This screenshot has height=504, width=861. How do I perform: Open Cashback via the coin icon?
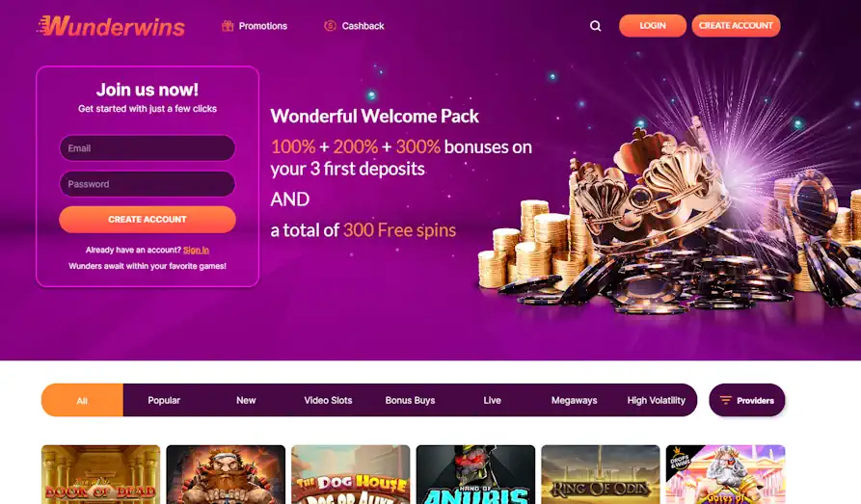(330, 26)
